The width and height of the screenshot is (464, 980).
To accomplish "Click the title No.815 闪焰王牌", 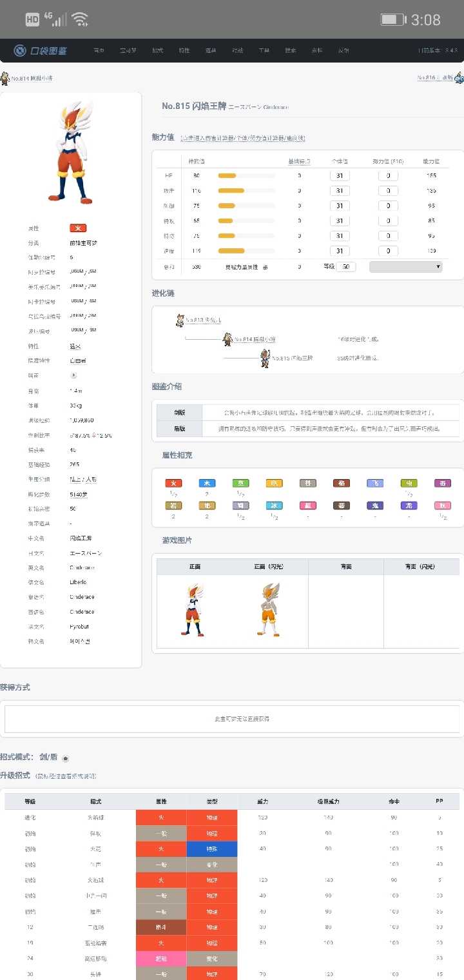I will [194, 106].
